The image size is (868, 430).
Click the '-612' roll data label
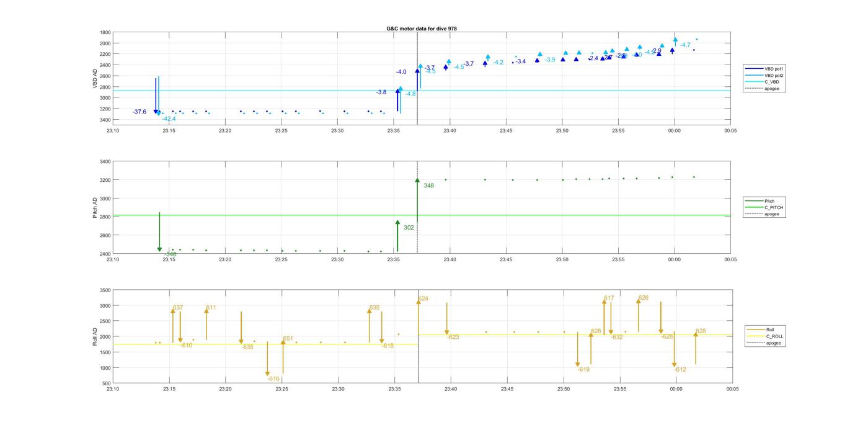coord(680,370)
